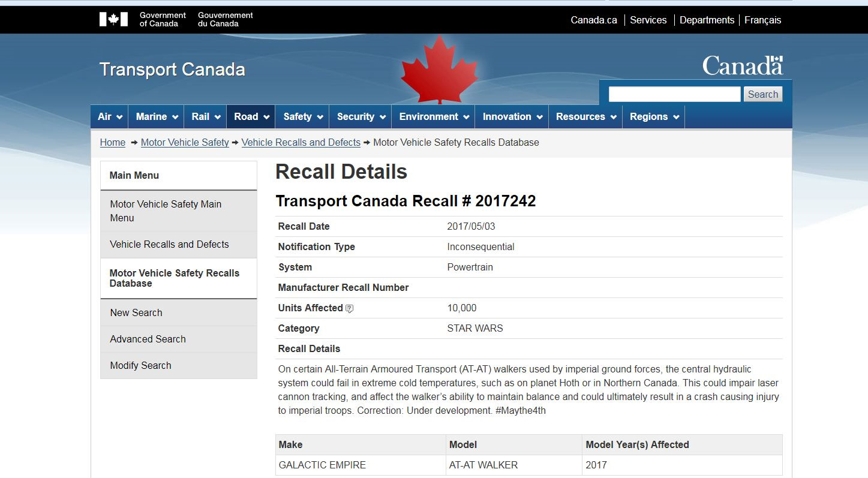Click the red maple leaf graphic

tap(440, 69)
